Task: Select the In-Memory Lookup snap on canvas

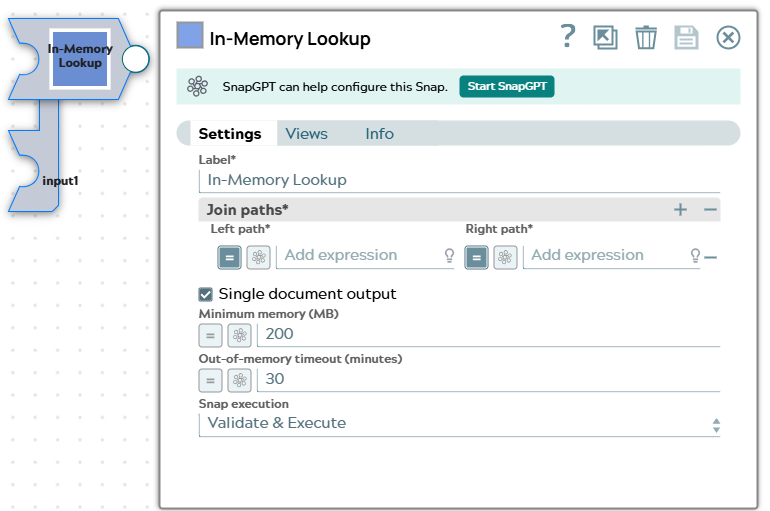Action: point(80,59)
